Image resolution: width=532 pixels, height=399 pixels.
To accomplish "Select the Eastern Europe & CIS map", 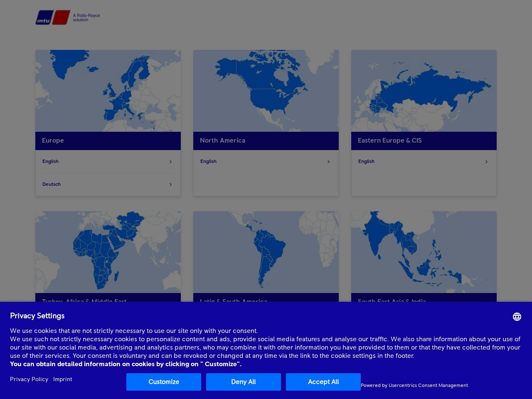I will pos(424,91).
